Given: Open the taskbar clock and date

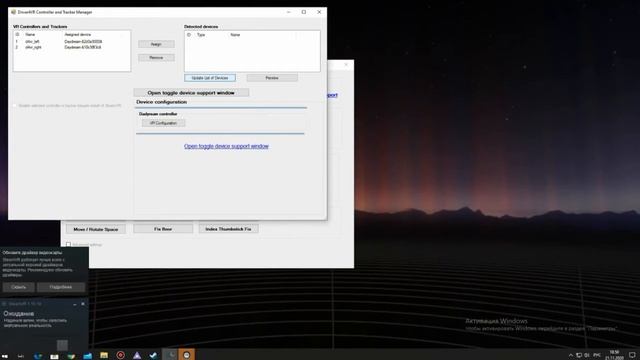Looking at the screenshot, I should click(614, 355).
